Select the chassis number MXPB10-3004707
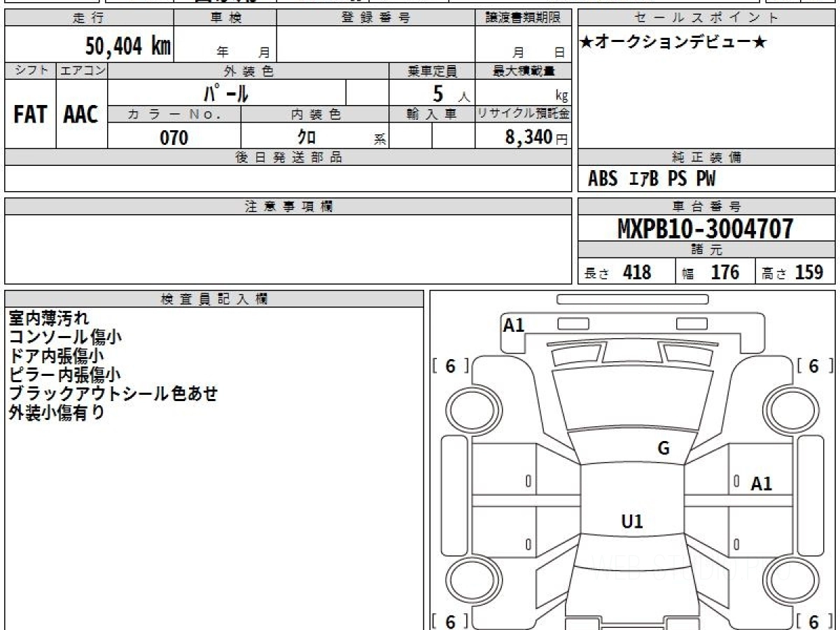 [706, 228]
